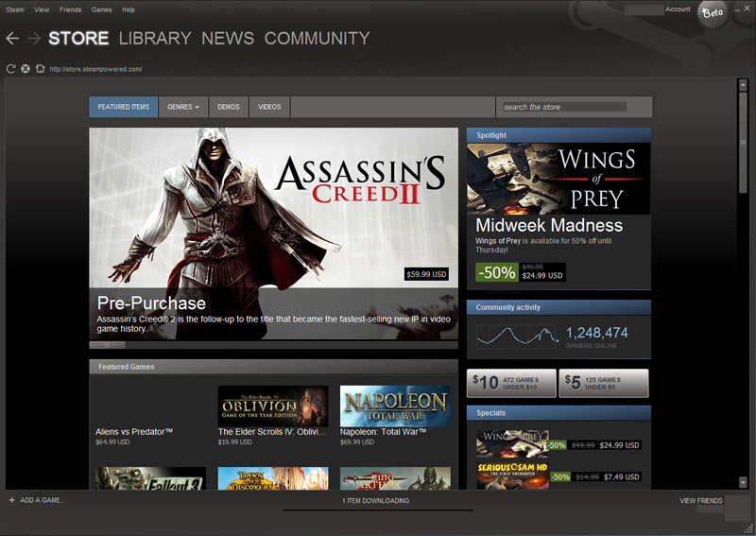Click the Specials panel header
Viewport: 756px width, 536px height.
coord(558,413)
